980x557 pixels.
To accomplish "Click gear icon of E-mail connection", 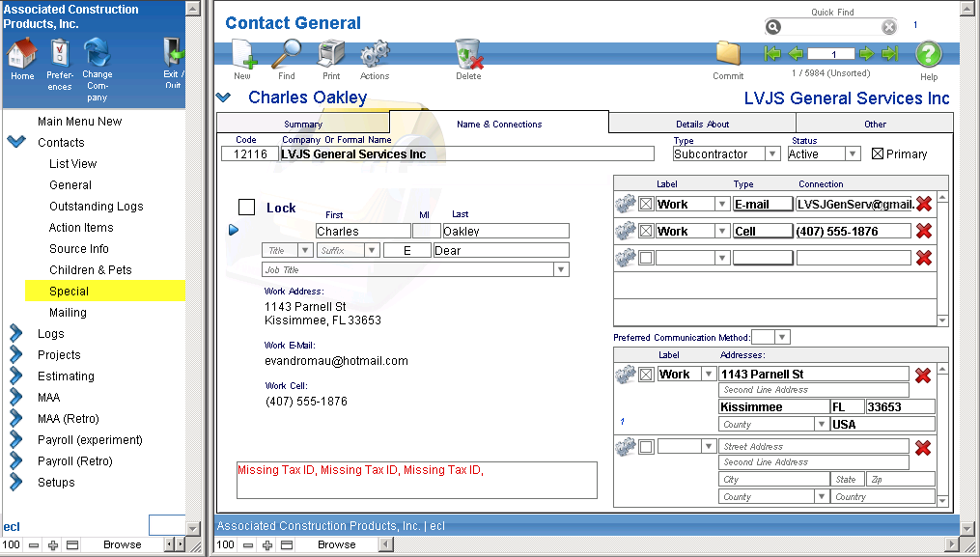I will pos(625,204).
